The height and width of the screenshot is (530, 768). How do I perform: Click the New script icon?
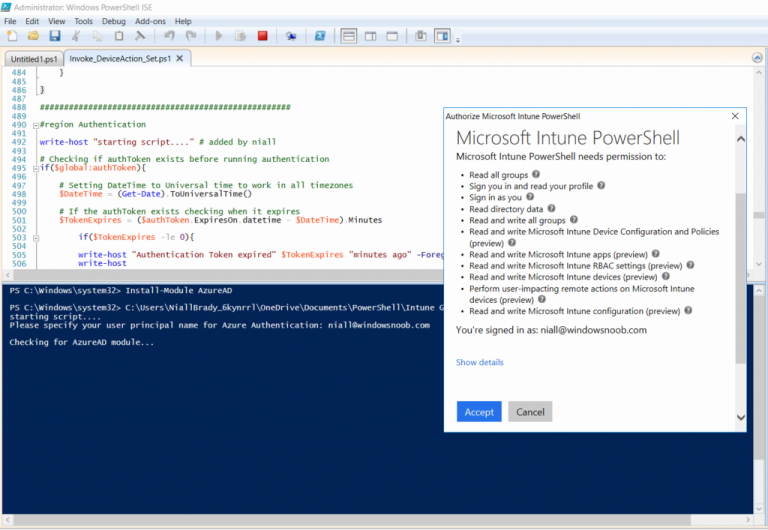click(x=11, y=36)
